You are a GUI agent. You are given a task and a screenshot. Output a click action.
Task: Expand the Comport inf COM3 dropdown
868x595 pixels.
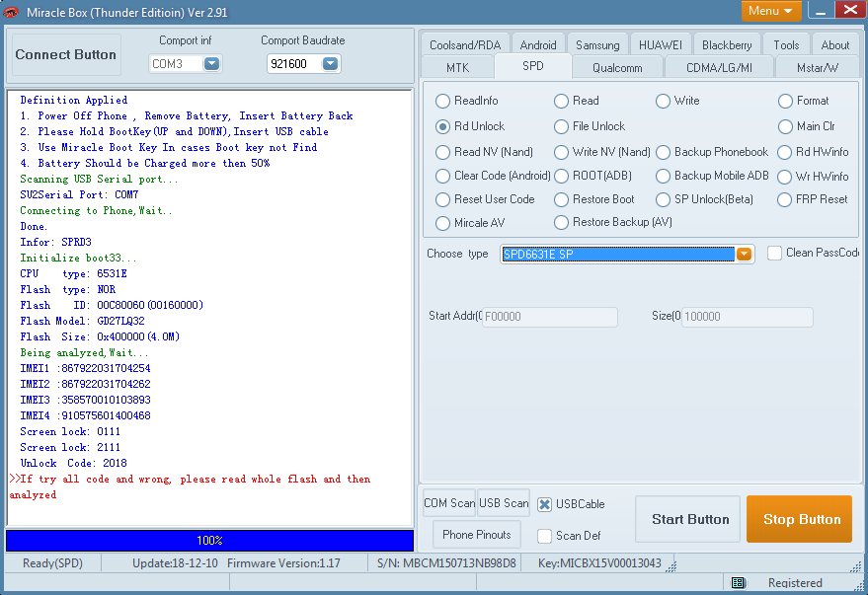211,64
